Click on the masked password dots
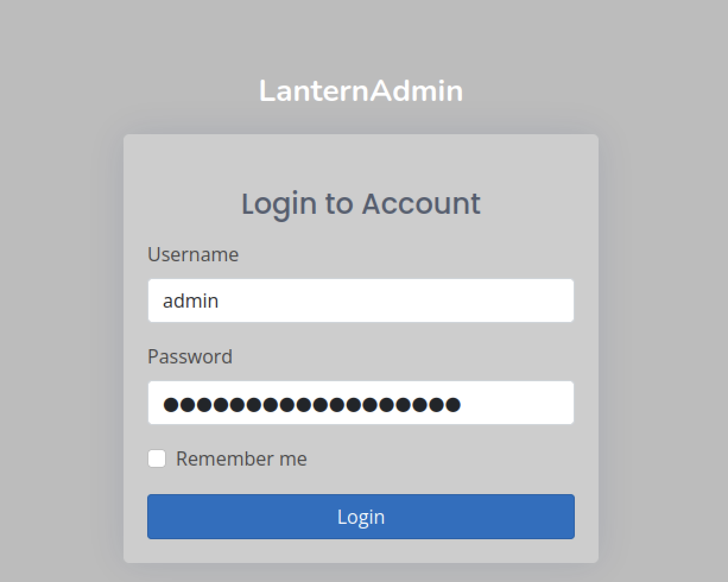728x582 pixels. click(312, 404)
